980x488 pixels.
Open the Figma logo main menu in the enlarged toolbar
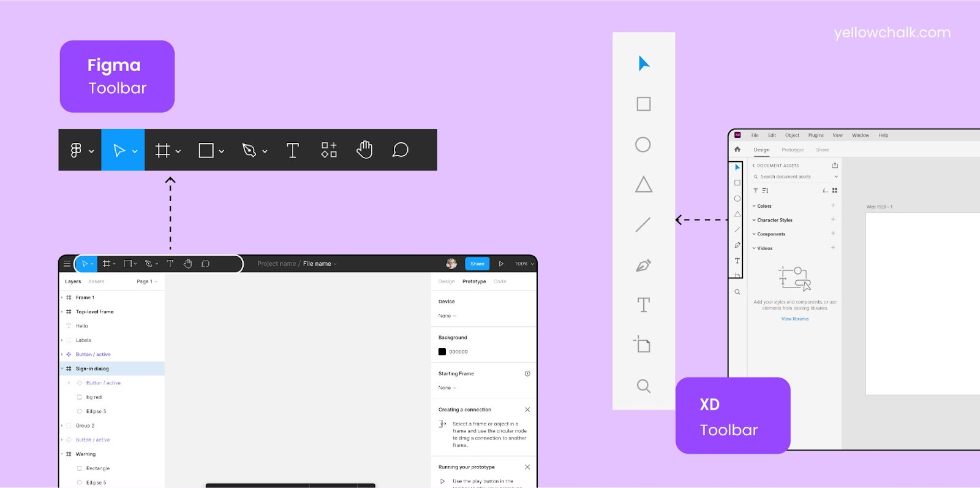(76, 150)
